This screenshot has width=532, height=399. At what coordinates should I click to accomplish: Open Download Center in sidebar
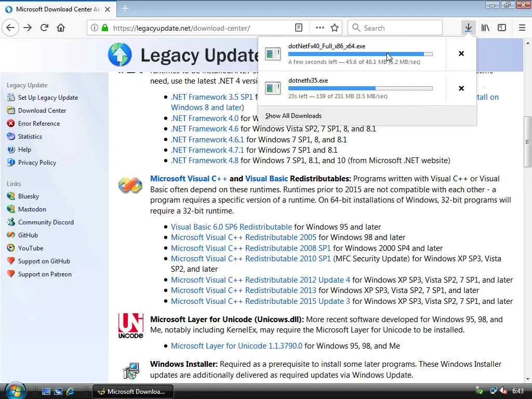[42, 111]
